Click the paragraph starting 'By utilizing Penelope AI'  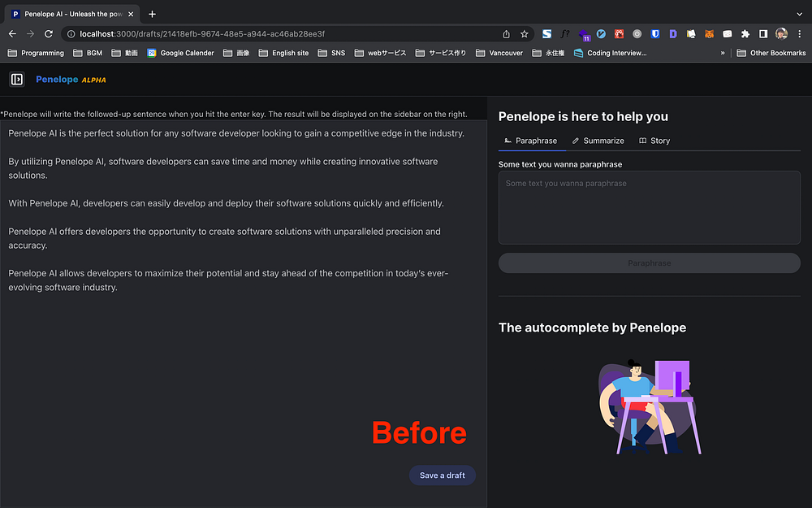(223, 168)
